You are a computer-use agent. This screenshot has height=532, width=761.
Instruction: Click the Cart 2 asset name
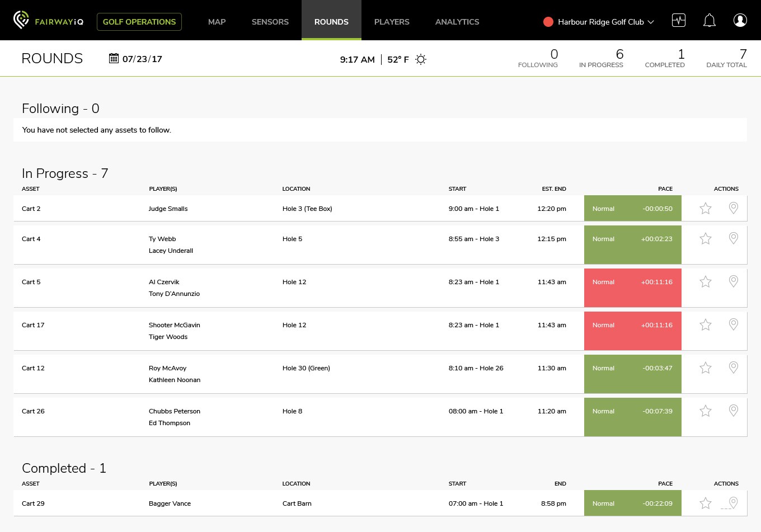click(x=31, y=209)
